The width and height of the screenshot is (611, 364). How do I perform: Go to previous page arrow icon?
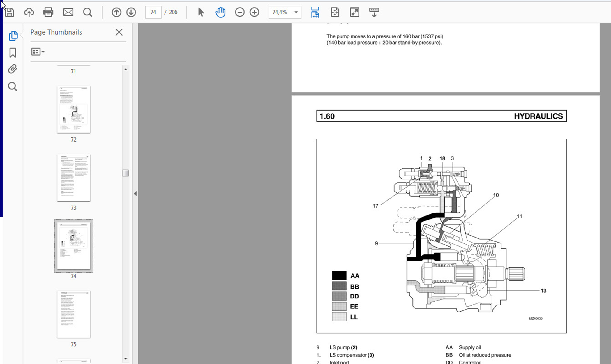(116, 12)
